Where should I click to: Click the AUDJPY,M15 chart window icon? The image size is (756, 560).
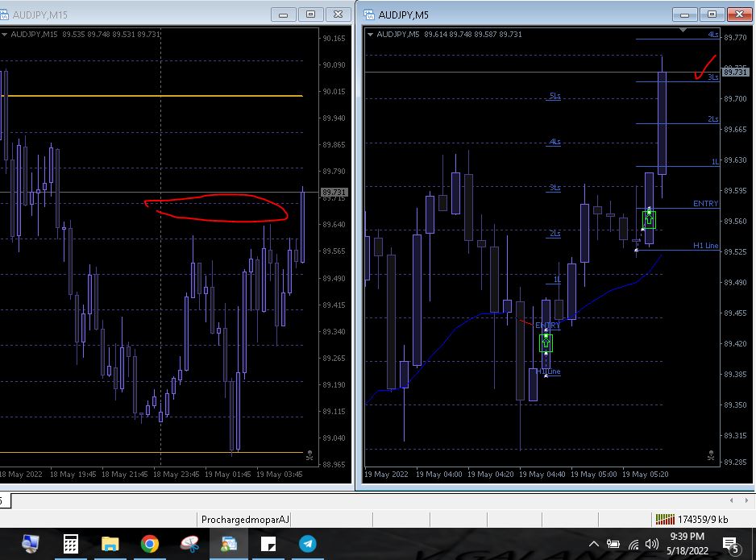(4, 15)
